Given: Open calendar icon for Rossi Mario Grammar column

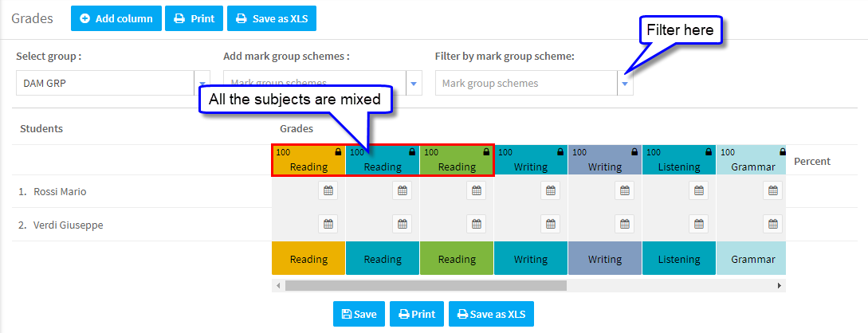Looking at the screenshot, I should (x=773, y=191).
